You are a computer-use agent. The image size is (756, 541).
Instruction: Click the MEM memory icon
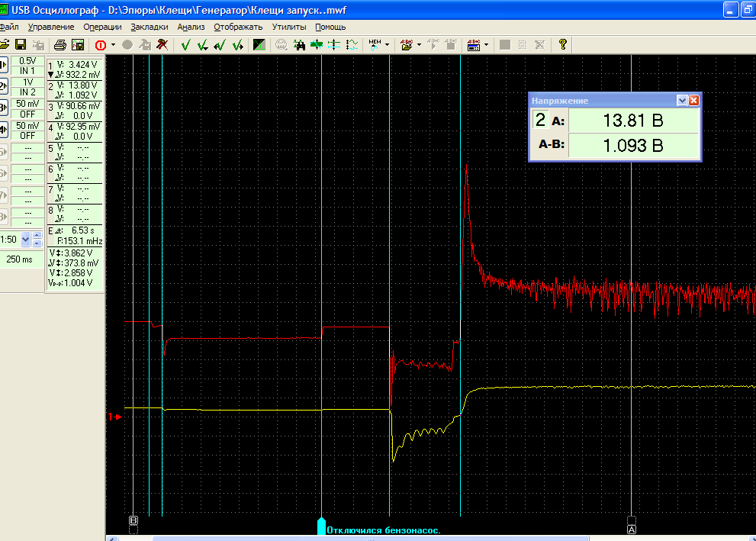point(375,45)
